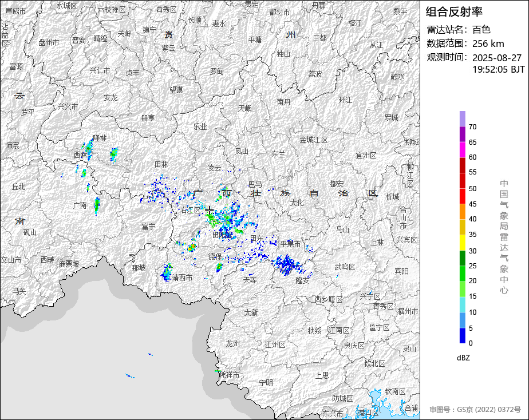Click the 西乡塘区 map label
Viewport: 529px width, 420px height.
pos(329,300)
